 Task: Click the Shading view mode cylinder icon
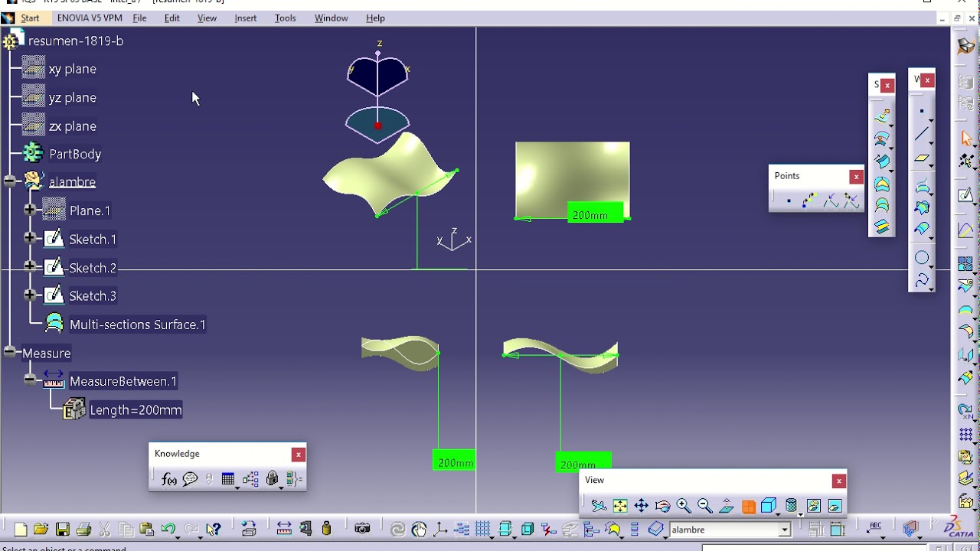pos(792,506)
